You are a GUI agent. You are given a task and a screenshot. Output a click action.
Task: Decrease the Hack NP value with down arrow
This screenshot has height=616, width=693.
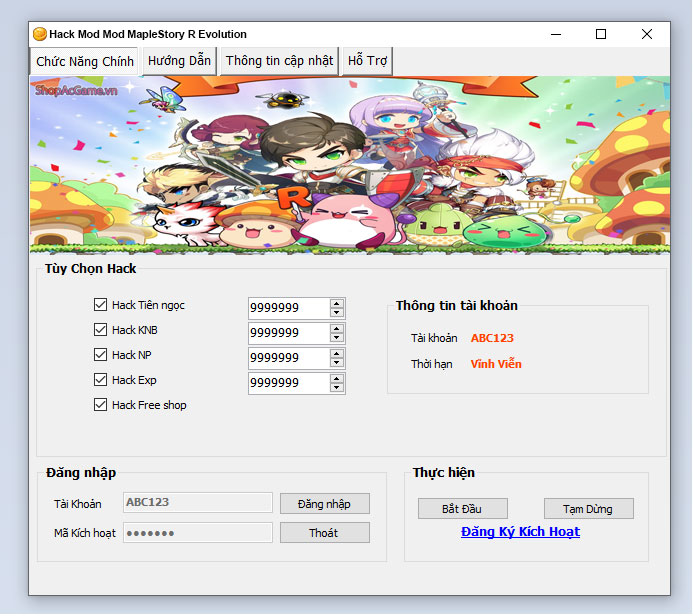[337, 363]
